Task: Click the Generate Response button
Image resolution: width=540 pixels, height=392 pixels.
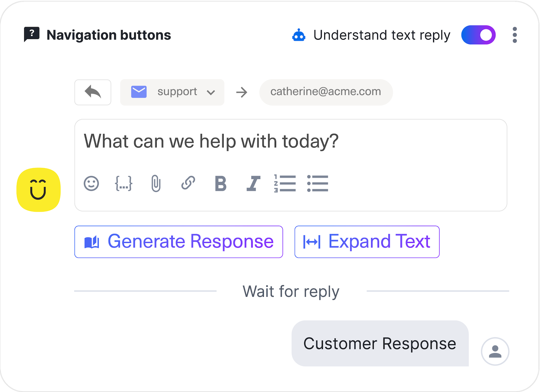Action: pyautogui.click(x=179, y=242)
